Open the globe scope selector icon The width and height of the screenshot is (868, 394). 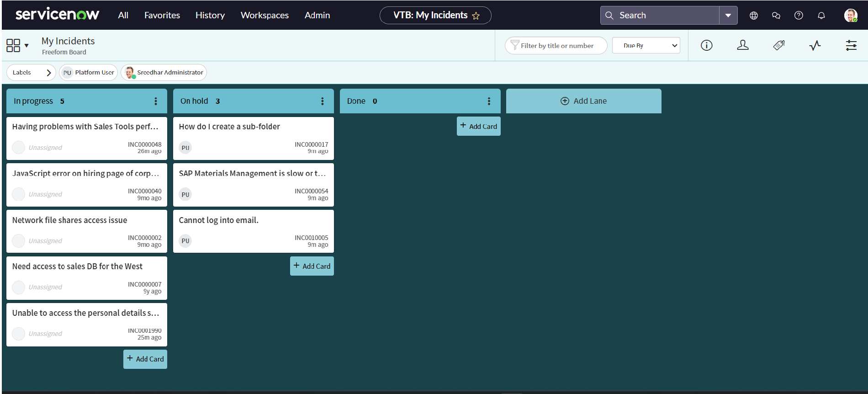(x=754, y=16)
